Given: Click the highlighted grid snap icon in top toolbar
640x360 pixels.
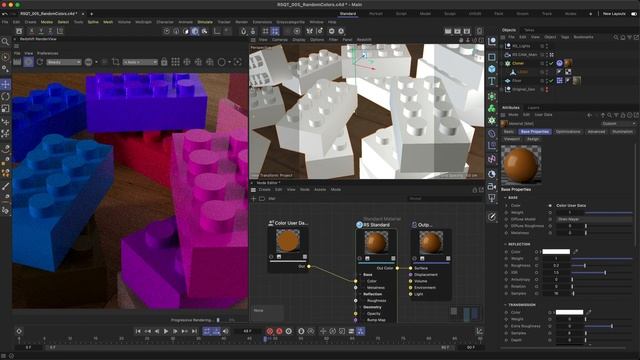Looking at the screenshot, I should click(x=275, y=31).
